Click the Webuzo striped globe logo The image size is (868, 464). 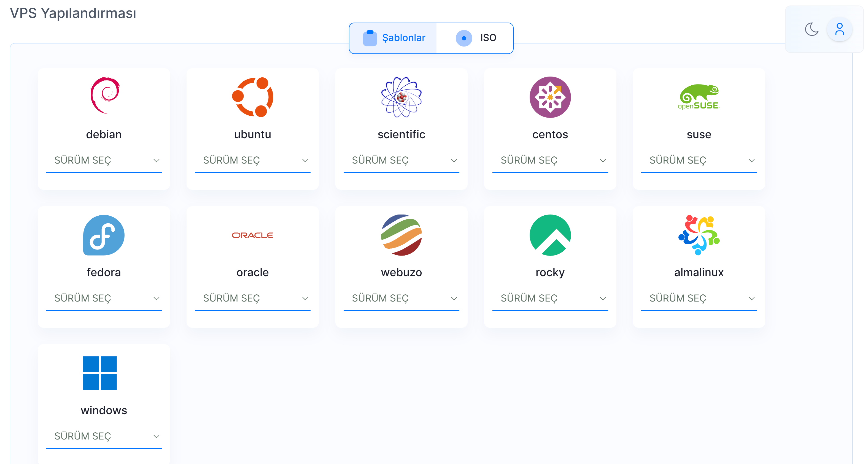point(401,235)
